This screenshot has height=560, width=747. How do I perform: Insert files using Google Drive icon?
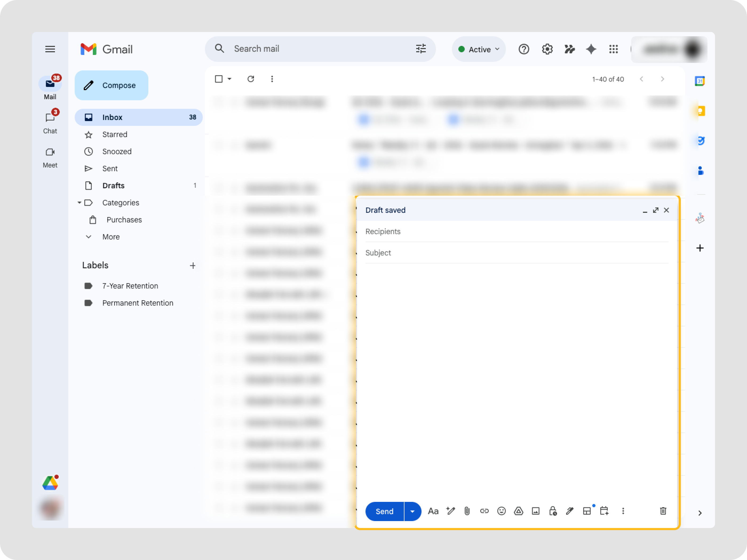(x=518, y=511)
